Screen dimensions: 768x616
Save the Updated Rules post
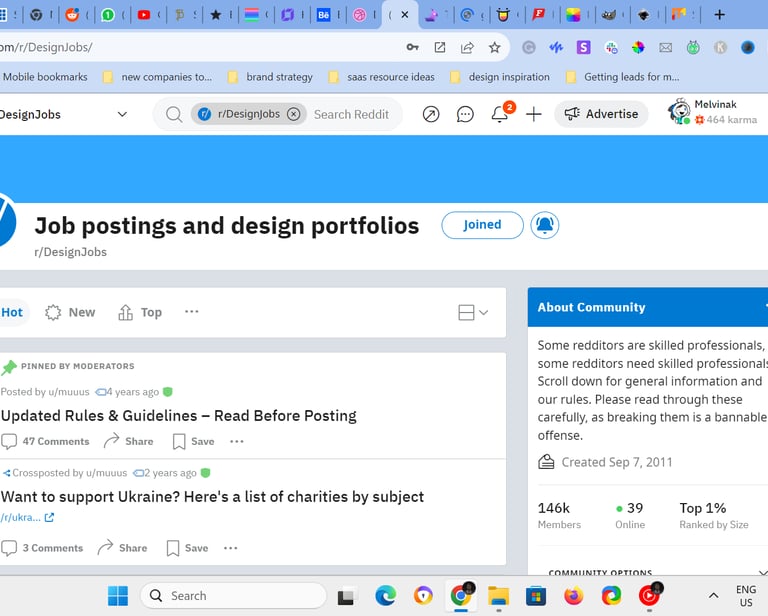pos(193,441)
